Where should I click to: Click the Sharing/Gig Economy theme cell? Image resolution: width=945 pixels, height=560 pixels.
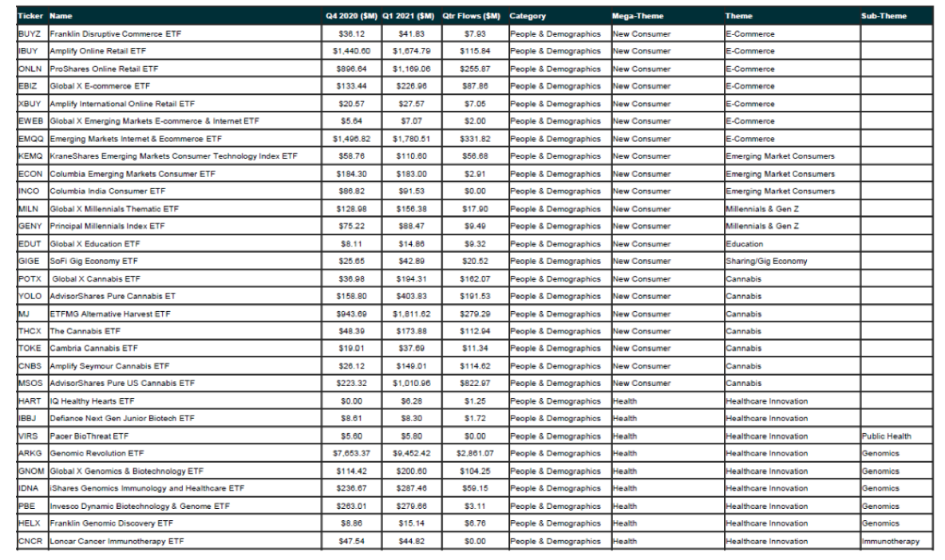click(766, 261)
